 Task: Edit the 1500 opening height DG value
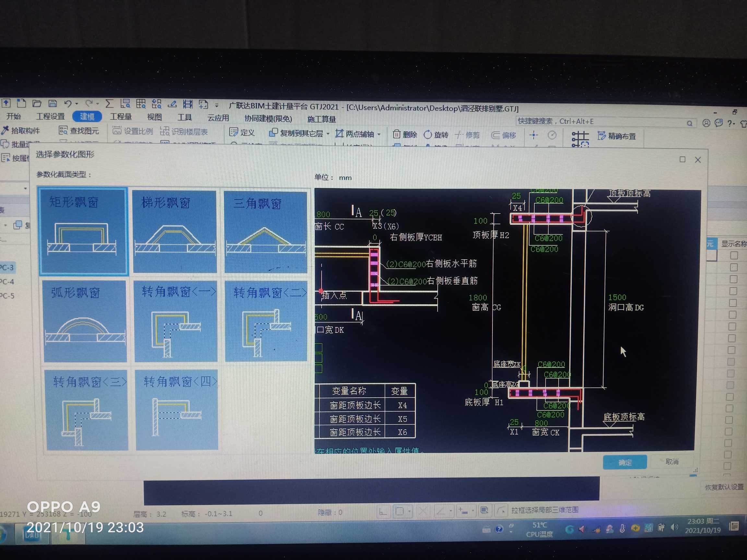pos(617,297)
